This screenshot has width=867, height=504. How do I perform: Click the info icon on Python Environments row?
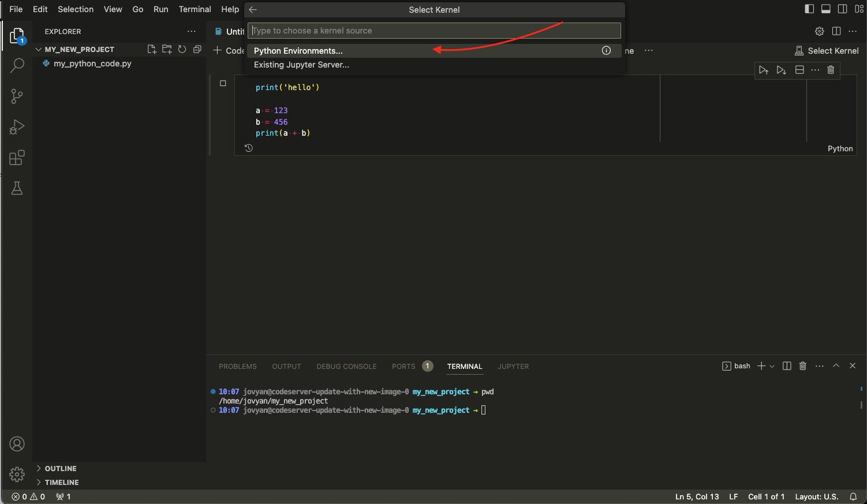606,50
